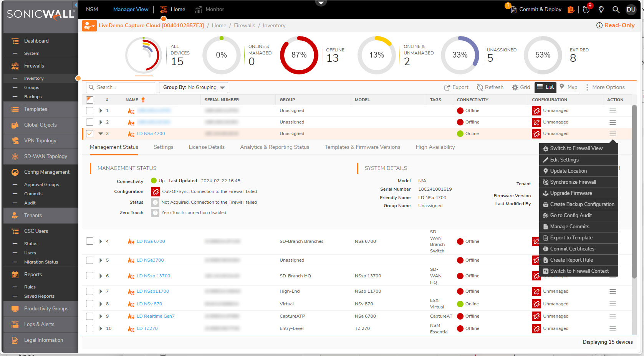
Task: Expand the LD NSa3700 row
Action: pyautogui.click(x=101, y=260)
